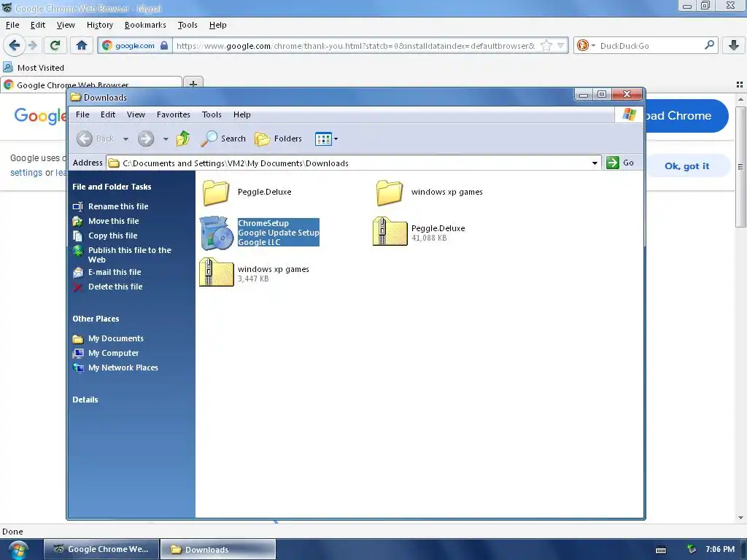Open the browser downloads arrow button
This screenshot has height=560, width=747.
(734, 45)
